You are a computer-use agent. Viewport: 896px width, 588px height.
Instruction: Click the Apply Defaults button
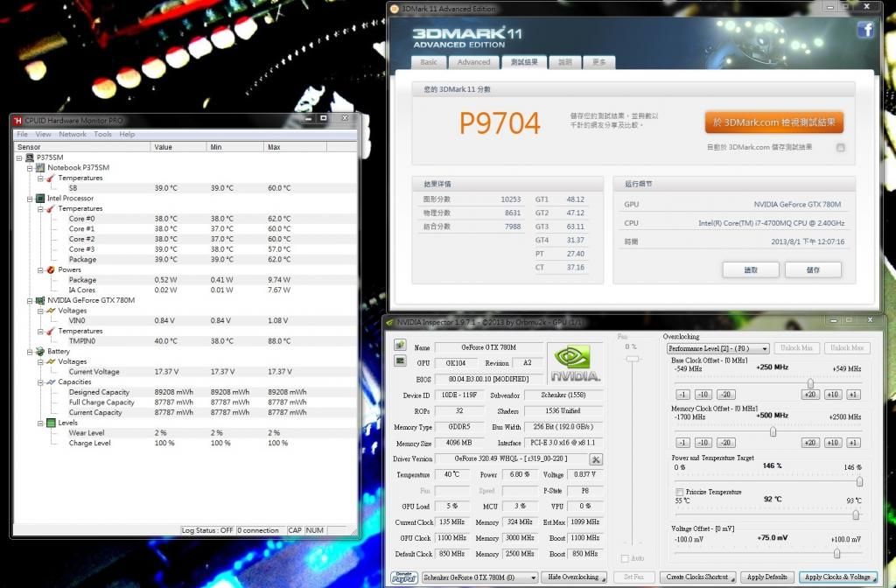pos(766,577)
